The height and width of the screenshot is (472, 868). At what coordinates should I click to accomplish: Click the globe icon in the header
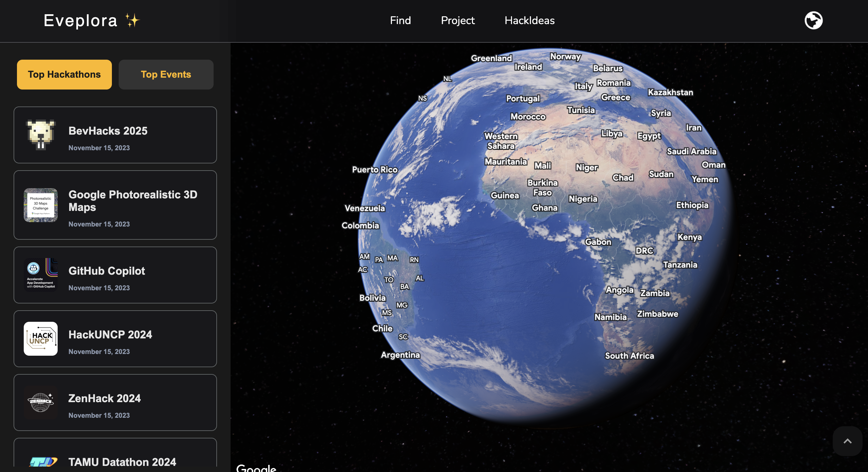[x=813, y=20]
